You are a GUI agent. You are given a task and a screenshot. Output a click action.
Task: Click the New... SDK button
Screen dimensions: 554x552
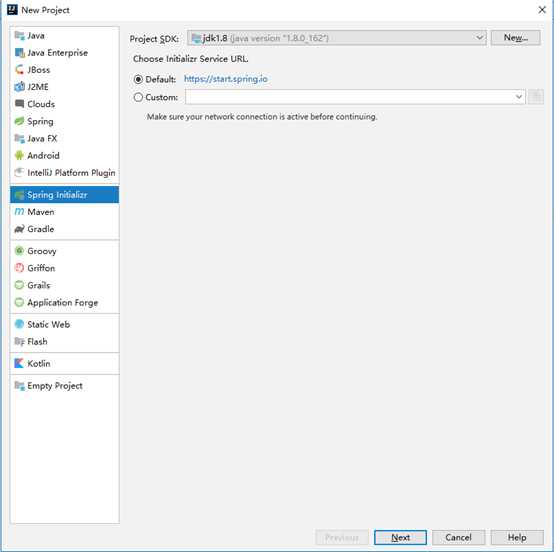click(x=515, y=37)
